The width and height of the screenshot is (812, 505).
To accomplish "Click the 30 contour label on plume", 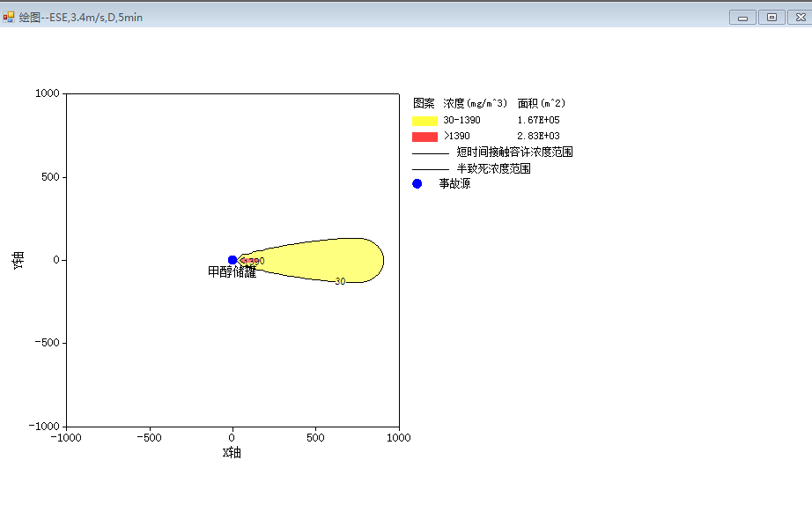I will pyautogui.click(x=340, y=281).
